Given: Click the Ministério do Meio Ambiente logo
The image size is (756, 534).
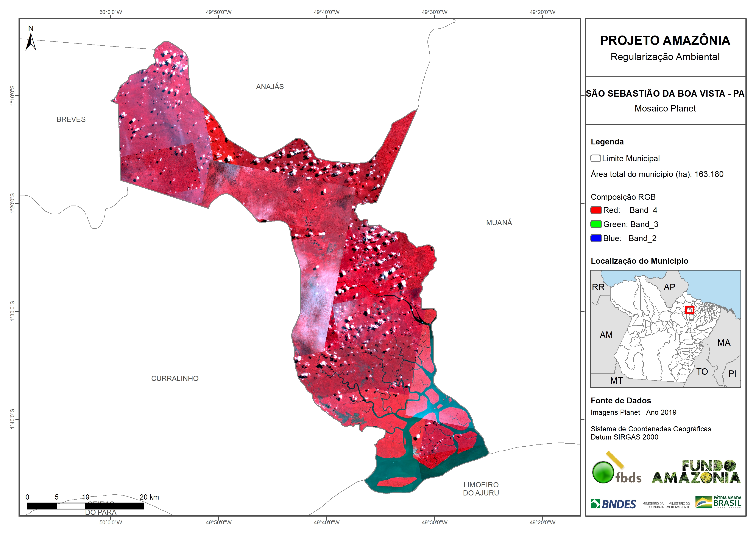Looking at the screenshot, I should [x=678, y=505].
